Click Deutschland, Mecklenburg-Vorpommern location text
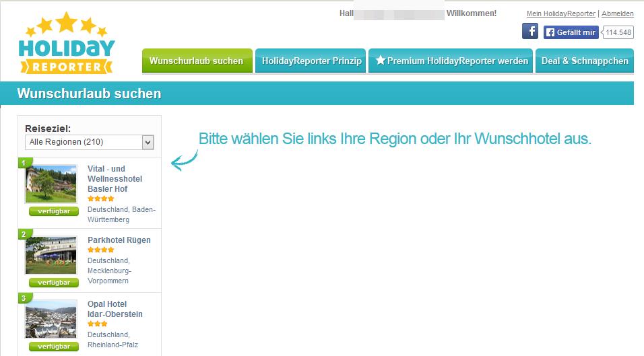The height and width of the screenshot is (356, 644). [x=109, y=271]
